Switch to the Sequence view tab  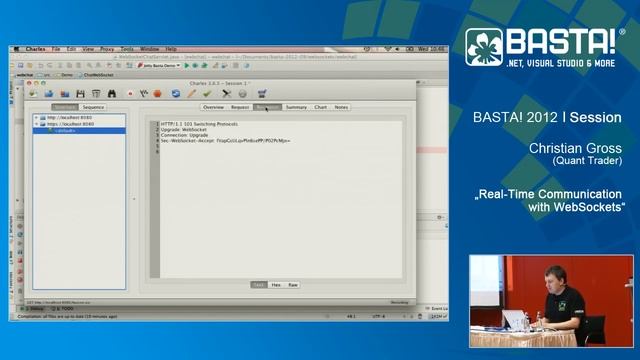click(x=93, y=107)
